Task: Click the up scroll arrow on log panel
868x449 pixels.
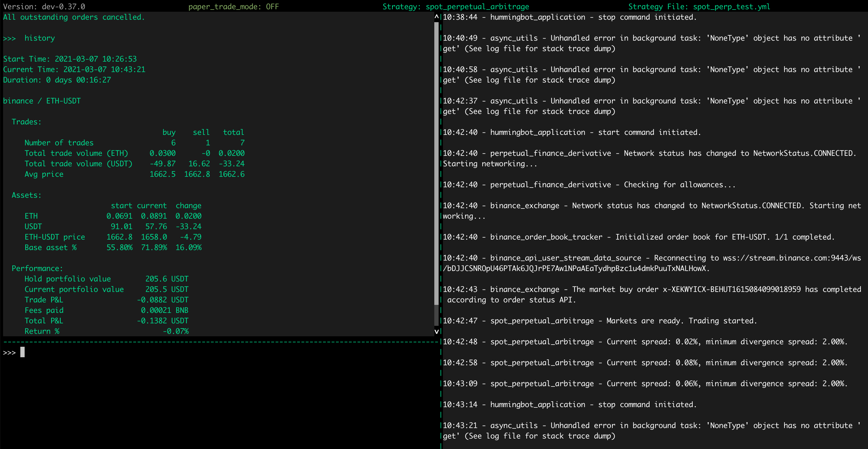Action: [x=436, y=17]
